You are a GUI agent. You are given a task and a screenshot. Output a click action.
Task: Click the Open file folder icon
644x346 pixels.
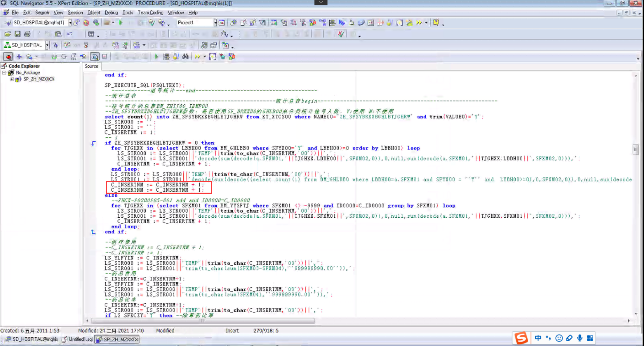click(8, 34)
